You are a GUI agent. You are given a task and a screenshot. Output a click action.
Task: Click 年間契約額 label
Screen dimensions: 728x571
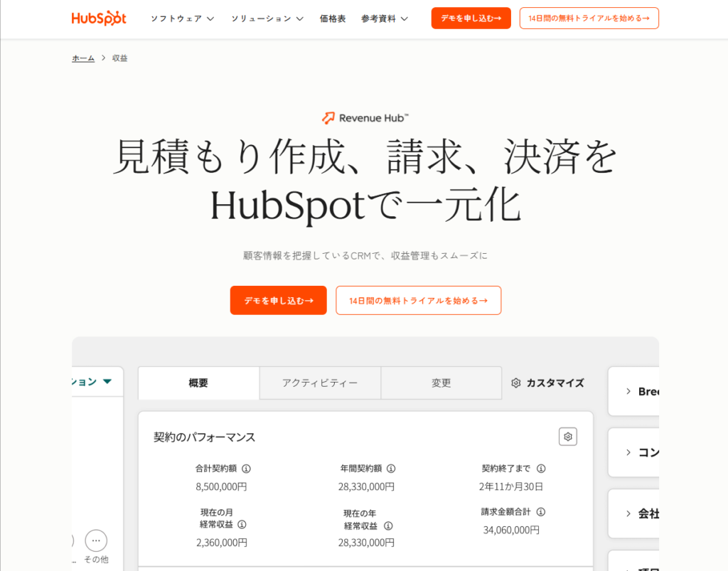click(x=361, y=469)
